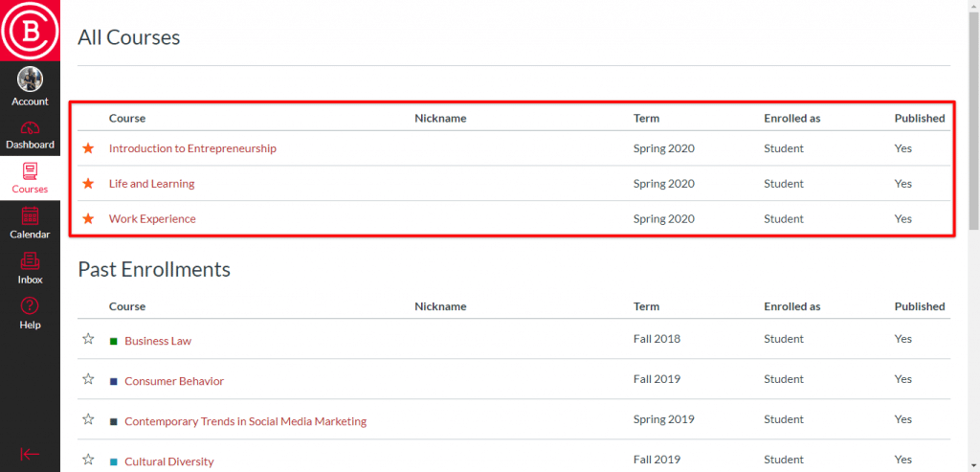The height and width of the screenshot is (472, 980).
Task: Open the Inbox icon in sidebar
Action: click(x=30, y=260)
